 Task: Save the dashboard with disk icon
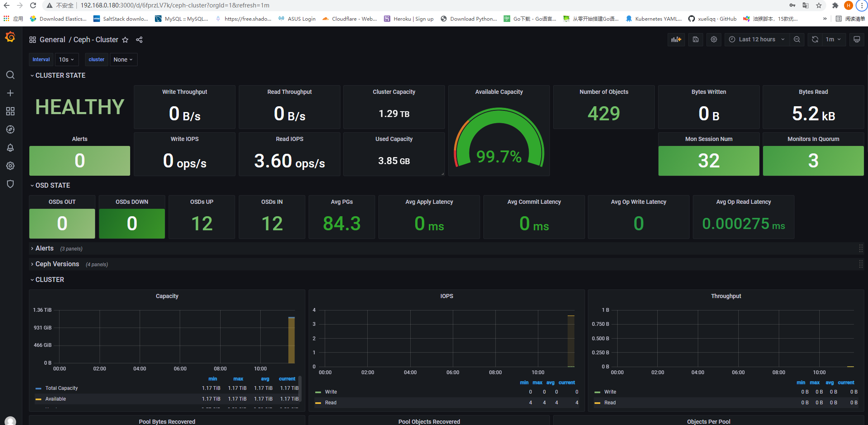696,39
